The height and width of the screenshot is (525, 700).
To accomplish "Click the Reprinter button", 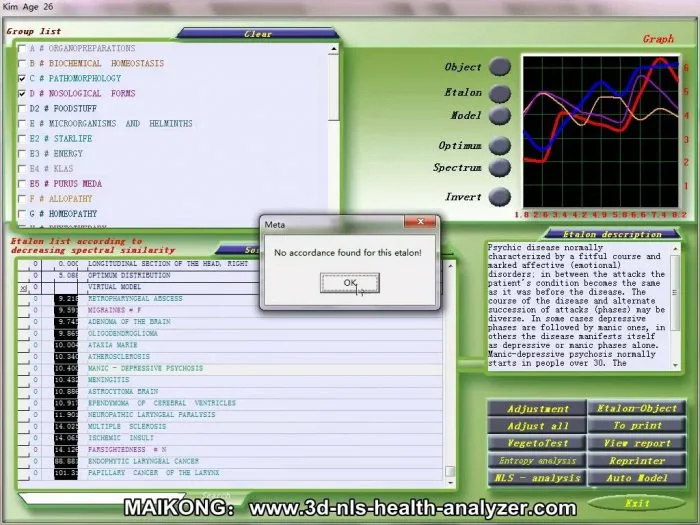I will [x=637, y=460].
